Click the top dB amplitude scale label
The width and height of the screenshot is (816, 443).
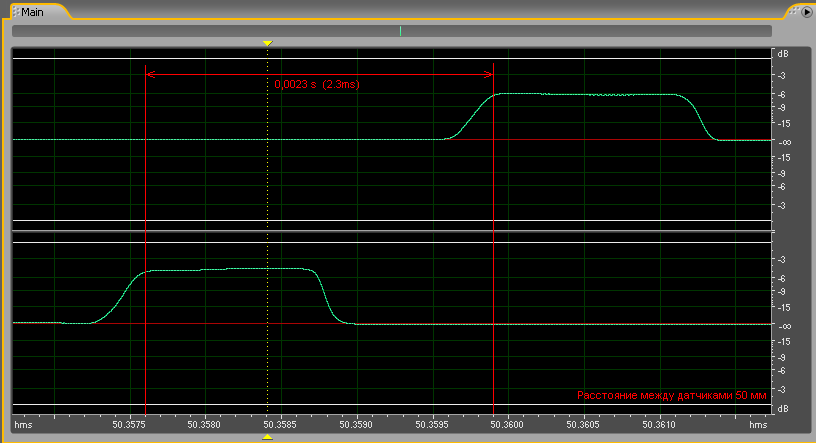click(783, 54)
